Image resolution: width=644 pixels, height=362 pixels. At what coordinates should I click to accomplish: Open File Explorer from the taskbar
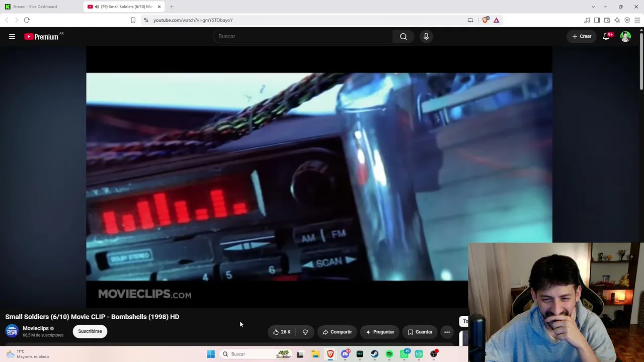point(315,354)
